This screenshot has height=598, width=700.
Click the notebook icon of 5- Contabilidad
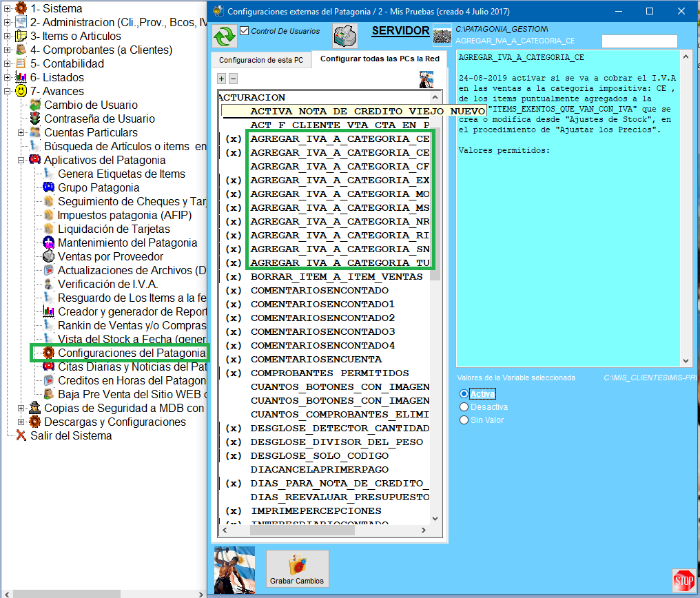tap(21, 63)
